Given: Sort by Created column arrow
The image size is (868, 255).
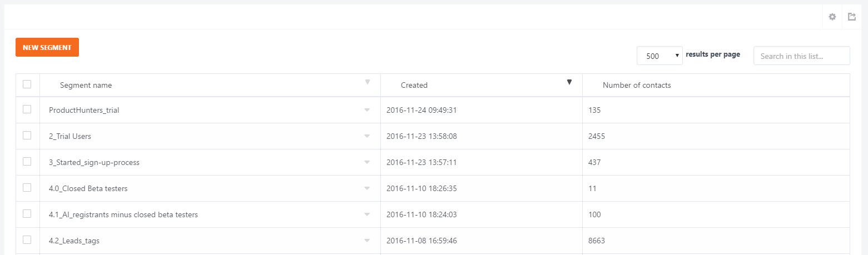Looking at the screenshot, I should pos(569,82).
